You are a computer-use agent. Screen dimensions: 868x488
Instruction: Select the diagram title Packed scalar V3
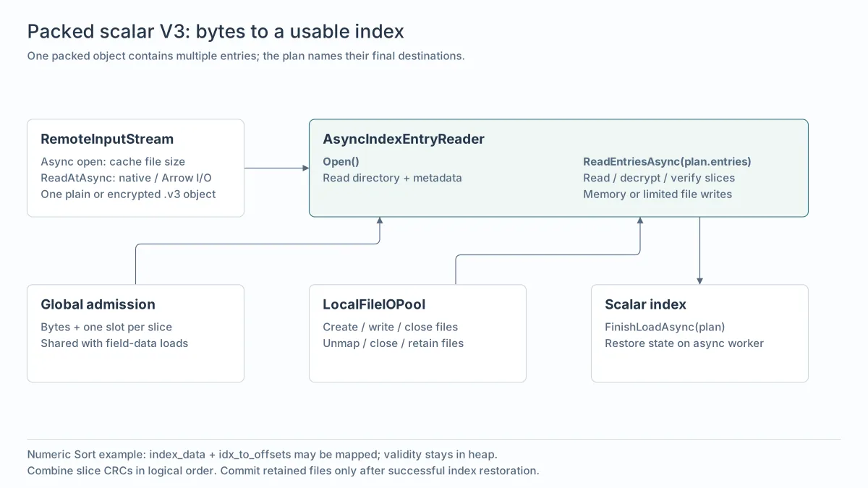click(x=216, y=32)
